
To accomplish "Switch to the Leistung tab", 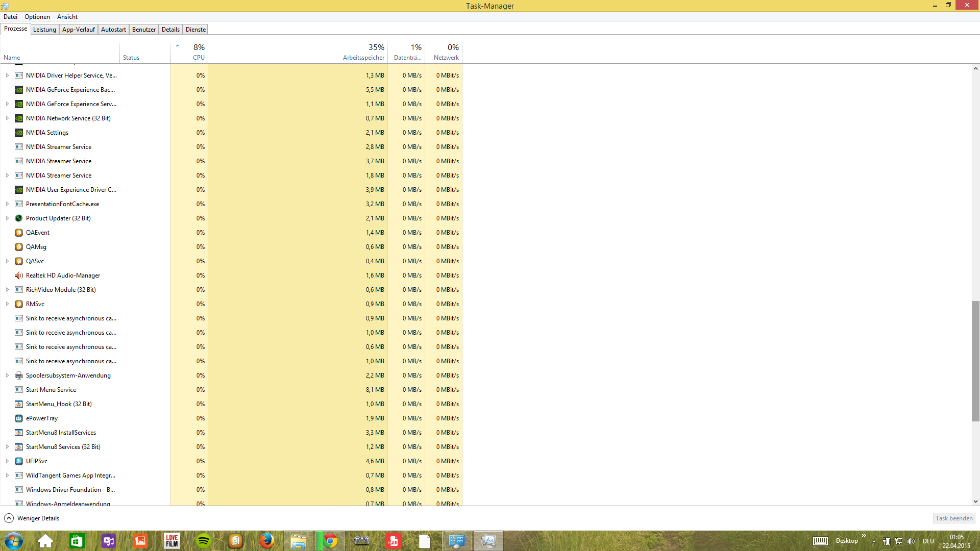I will pyautogui.click(x=44, y=30).
